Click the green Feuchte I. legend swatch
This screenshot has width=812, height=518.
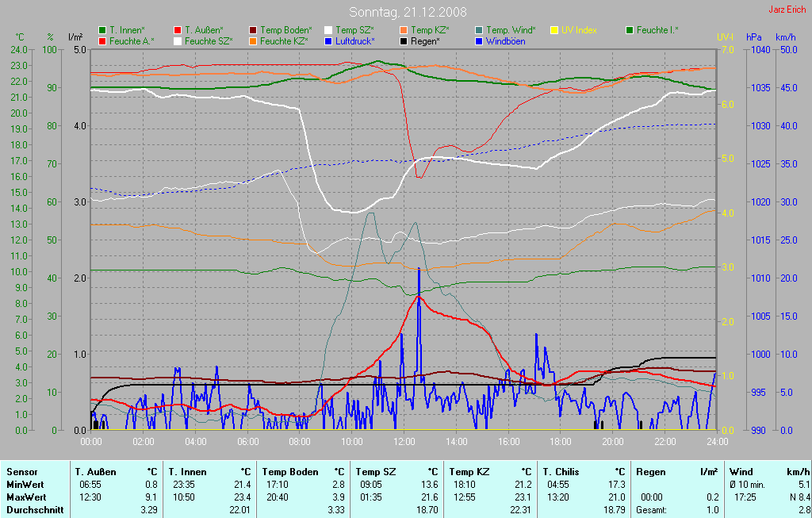(630, 30)
